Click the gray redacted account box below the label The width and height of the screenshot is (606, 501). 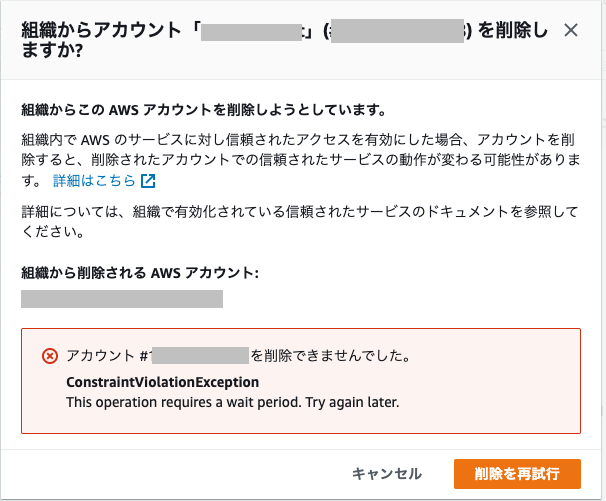[x=122, y=299]
